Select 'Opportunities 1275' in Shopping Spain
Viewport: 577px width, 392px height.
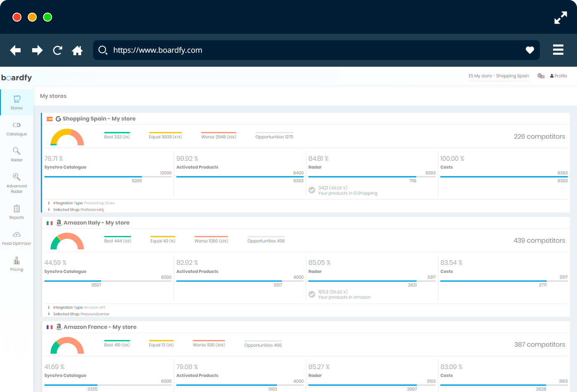(274, 135)
